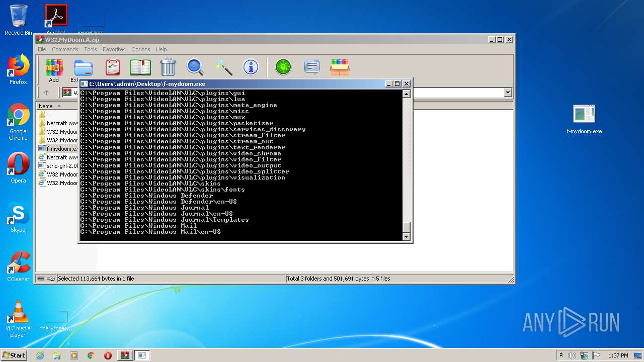Screen dimensions: 644x362
Task: Click the WinRAR status bar key icon
Action: 51,279
